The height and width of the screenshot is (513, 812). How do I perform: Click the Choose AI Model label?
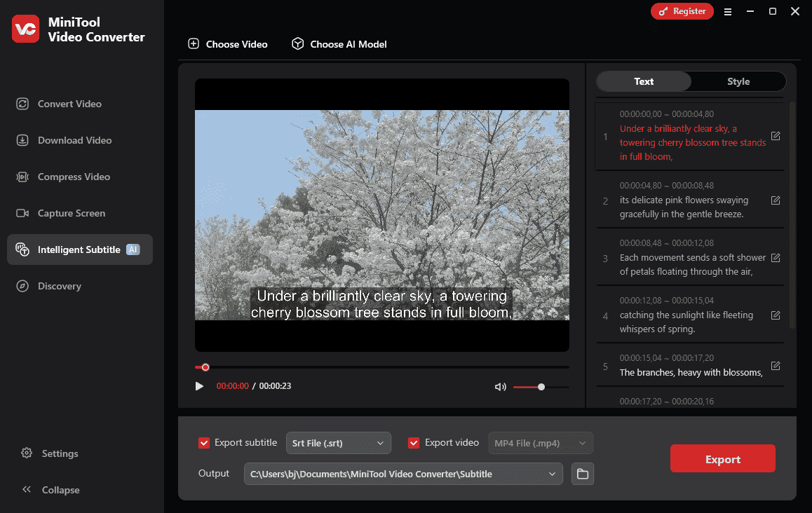tap(349, 45)
